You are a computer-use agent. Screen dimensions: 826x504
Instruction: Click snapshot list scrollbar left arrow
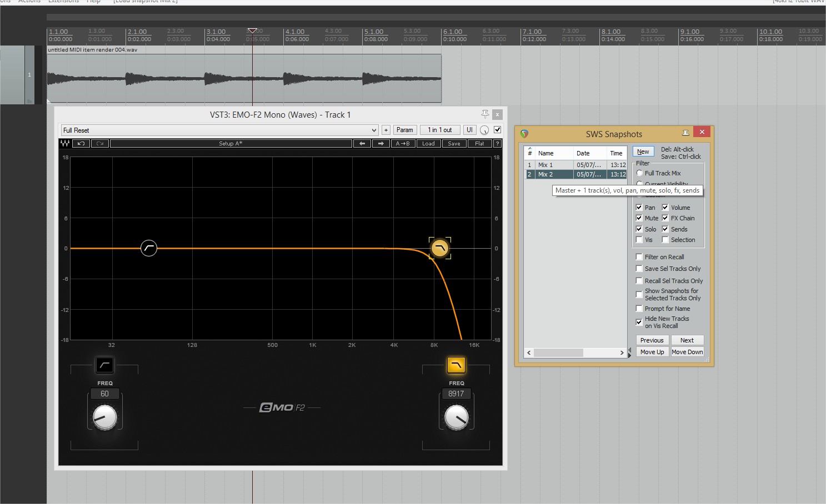point(529,352)
